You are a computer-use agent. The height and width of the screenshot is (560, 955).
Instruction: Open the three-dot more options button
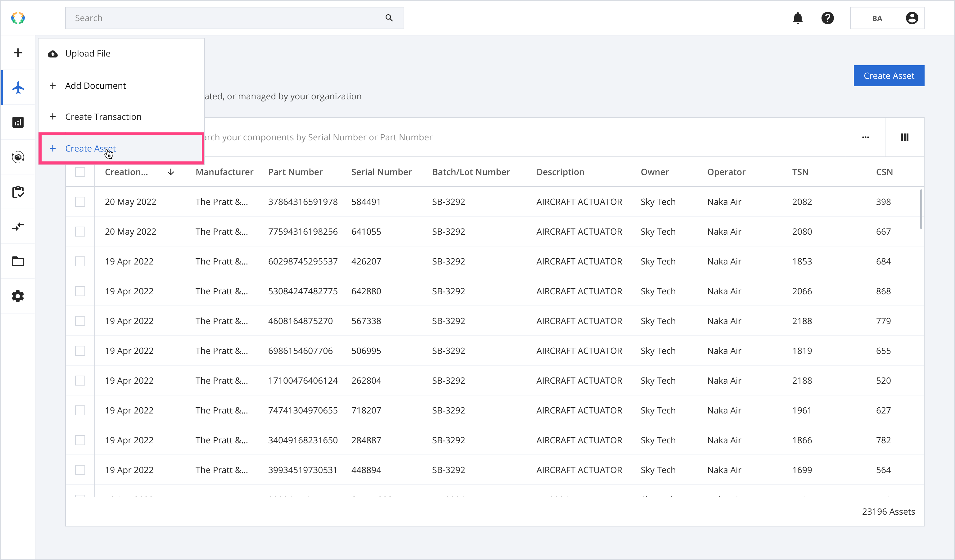coord(865,137)
